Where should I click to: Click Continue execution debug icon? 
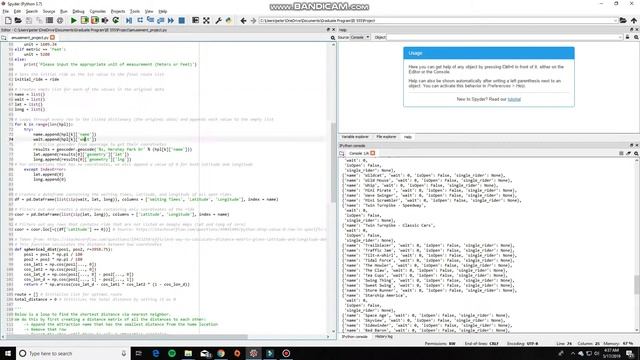[x=171, y=20]
